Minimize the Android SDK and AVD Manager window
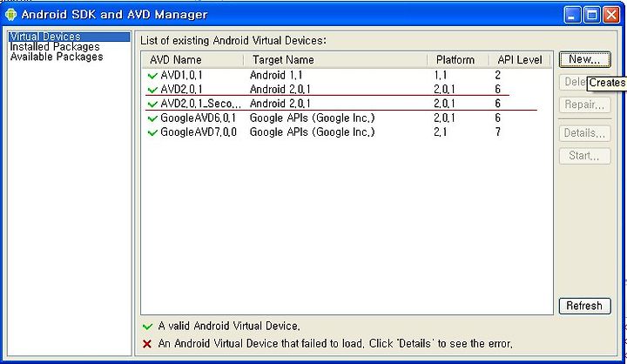This screenshot has height=364, width=627. [x=572, y=15]
